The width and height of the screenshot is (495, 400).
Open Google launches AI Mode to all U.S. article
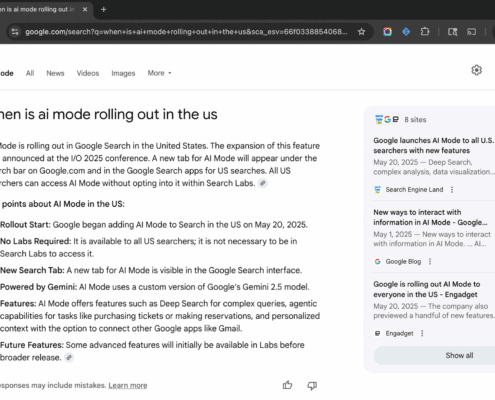pyautogui.click(x=433, y=145)
